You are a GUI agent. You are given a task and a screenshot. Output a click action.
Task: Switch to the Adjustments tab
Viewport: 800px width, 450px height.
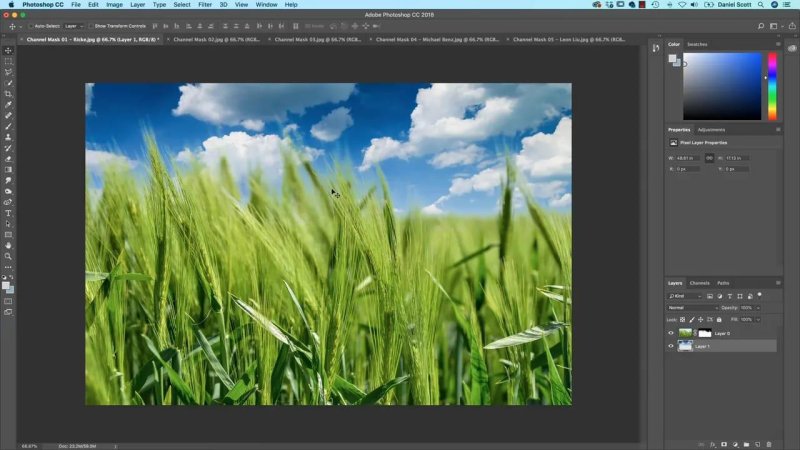pyautogui.click(x=711, y=130)
